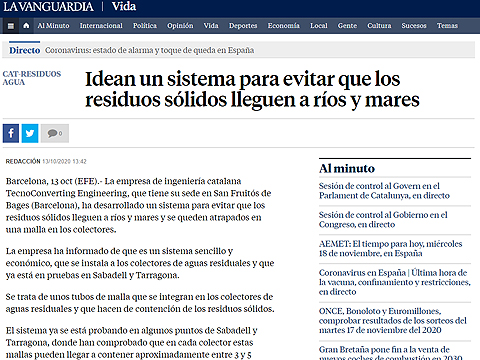This screenshot has width=480, height=360.
Task: Click the CAT-RESIDUOS AGUA tag
Action: click(x=32, y=78)
